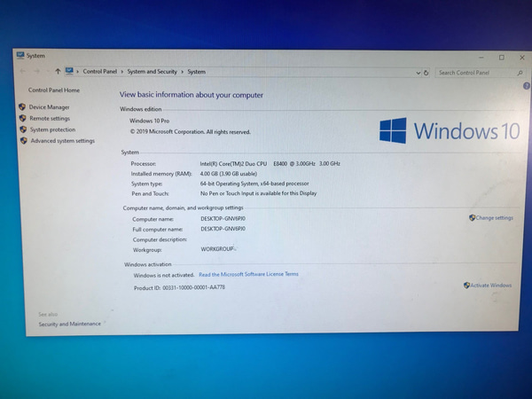Expand the address bar history dropdown
532x399 pixels.
[x=418, y=73]
